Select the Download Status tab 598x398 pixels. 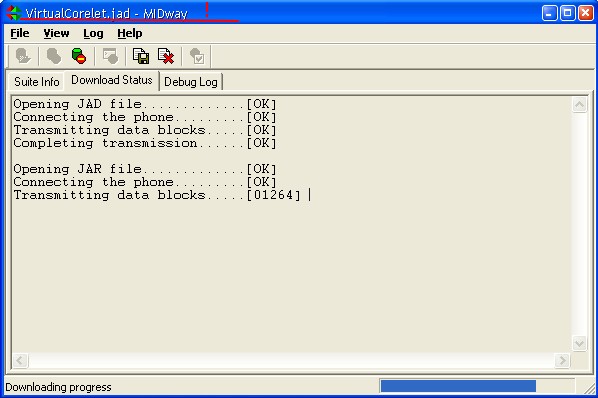112,80
